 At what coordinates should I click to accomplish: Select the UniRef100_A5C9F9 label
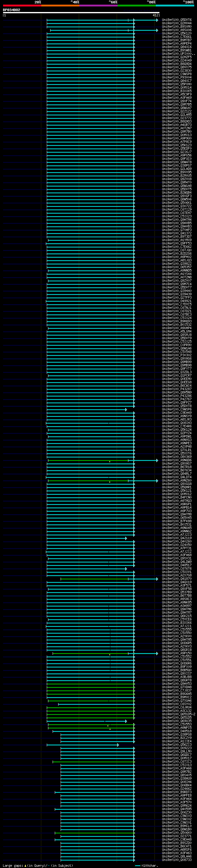(x=177, y=94)
